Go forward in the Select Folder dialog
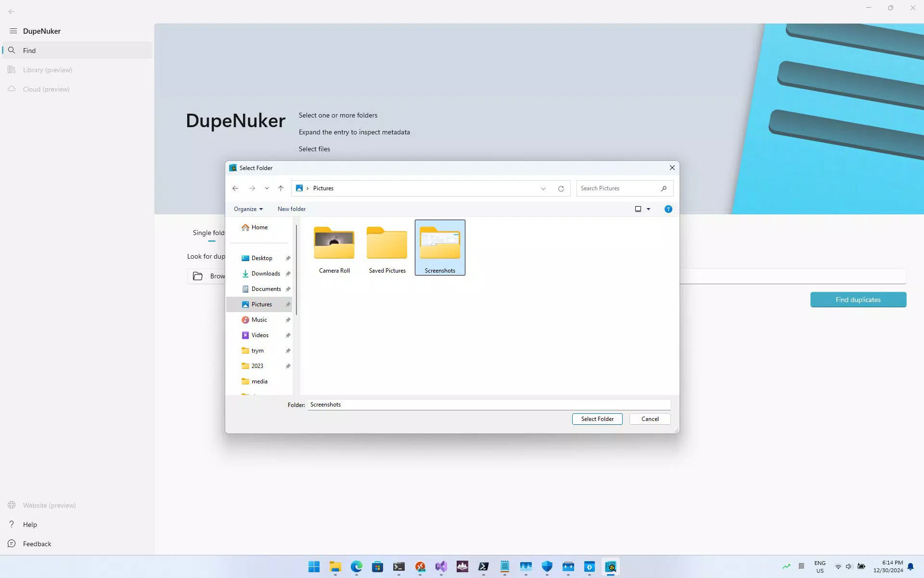Image resolution: width=924 pixels, height=578 pixels. [252, 188]
